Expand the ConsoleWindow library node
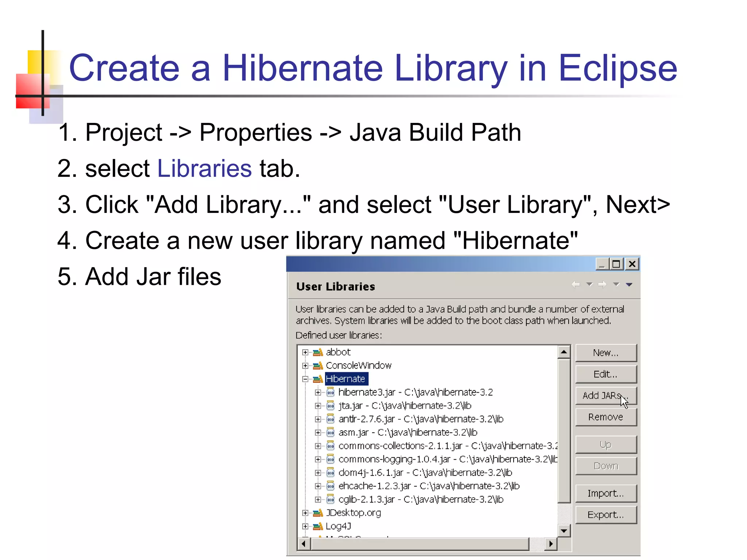 305,366
